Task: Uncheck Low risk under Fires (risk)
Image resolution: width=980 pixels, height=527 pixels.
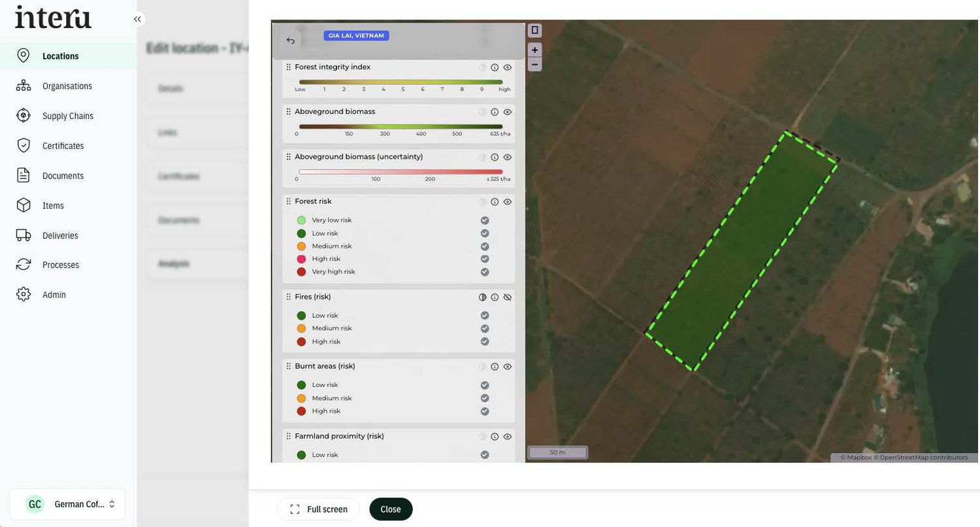Action: (485, 315)
